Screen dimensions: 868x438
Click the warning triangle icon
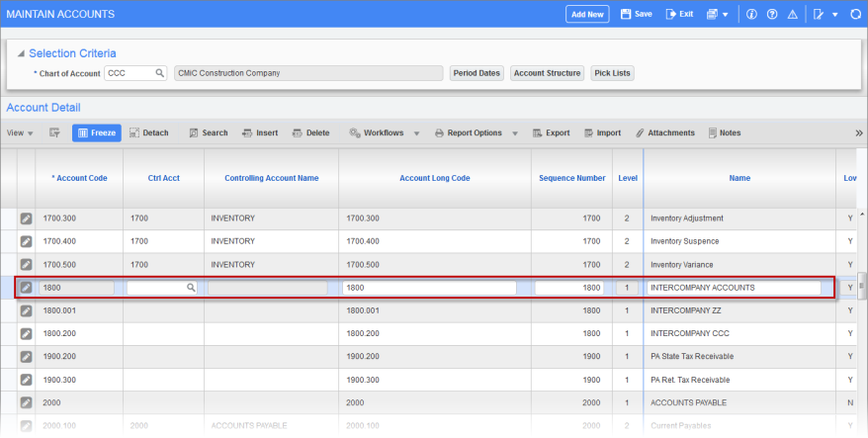(792, 15)
